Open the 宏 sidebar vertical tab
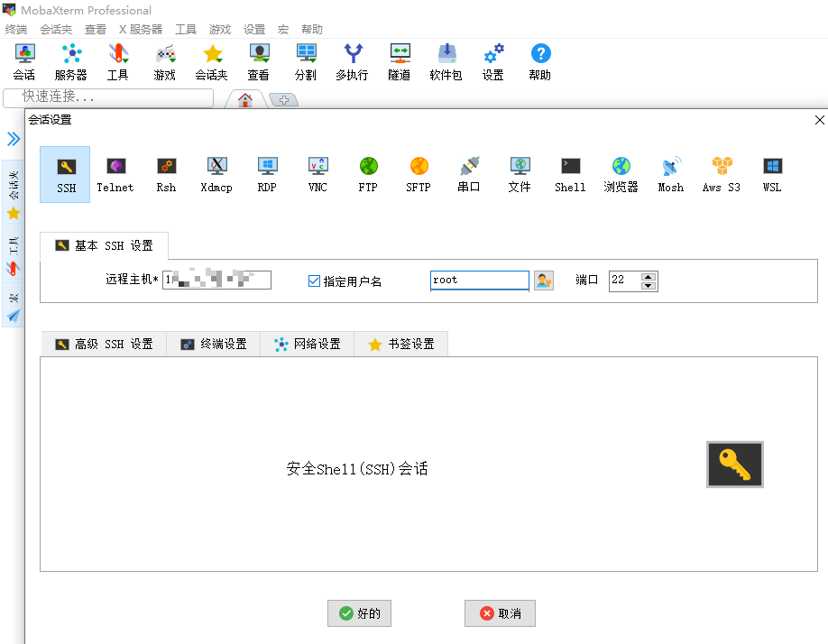The image size is (828, 644). (14, 305)
